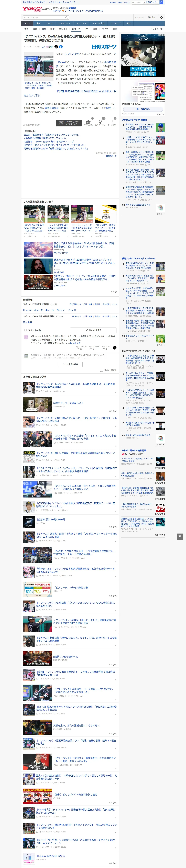
Task: Open the みんなの意見 tab
Action: (x=98, y=24)
